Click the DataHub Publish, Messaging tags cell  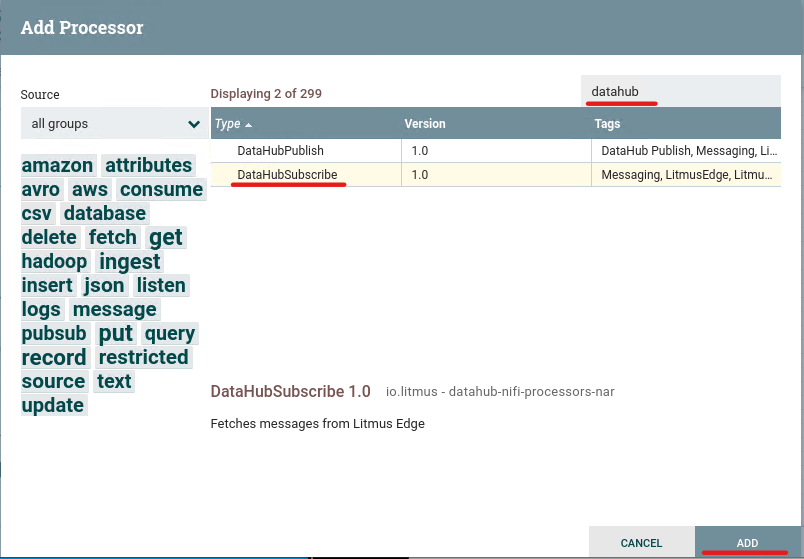(x=686, y=151)
